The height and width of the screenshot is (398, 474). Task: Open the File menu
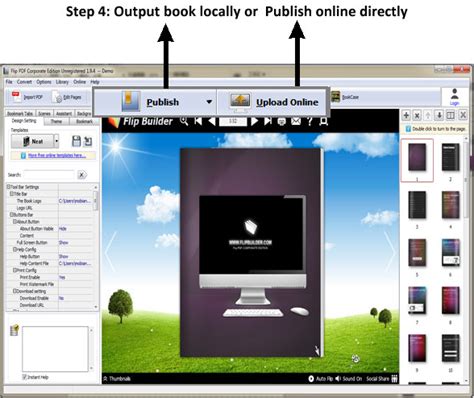click(x=9, y=82)
